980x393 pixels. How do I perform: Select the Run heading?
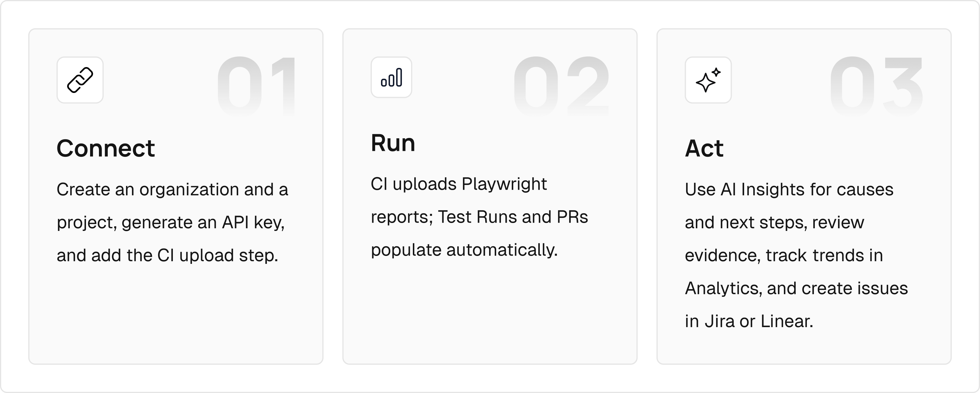click(393, 143)
